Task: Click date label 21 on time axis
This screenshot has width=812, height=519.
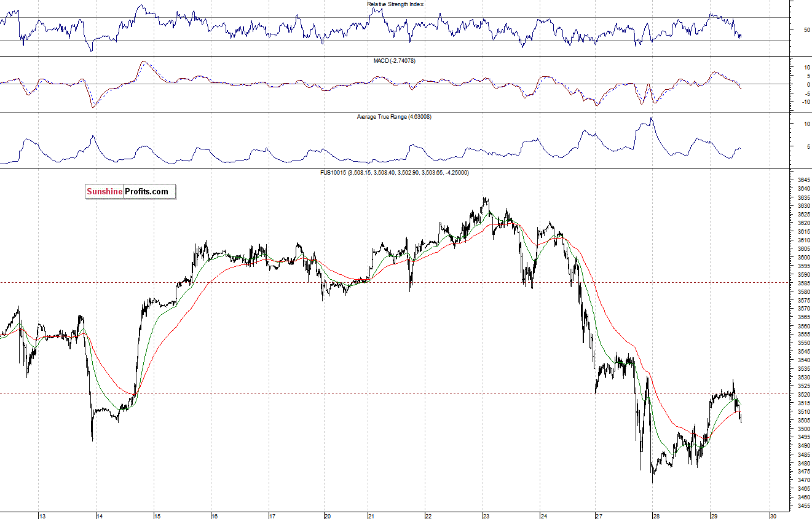Action: pos(371,515)
